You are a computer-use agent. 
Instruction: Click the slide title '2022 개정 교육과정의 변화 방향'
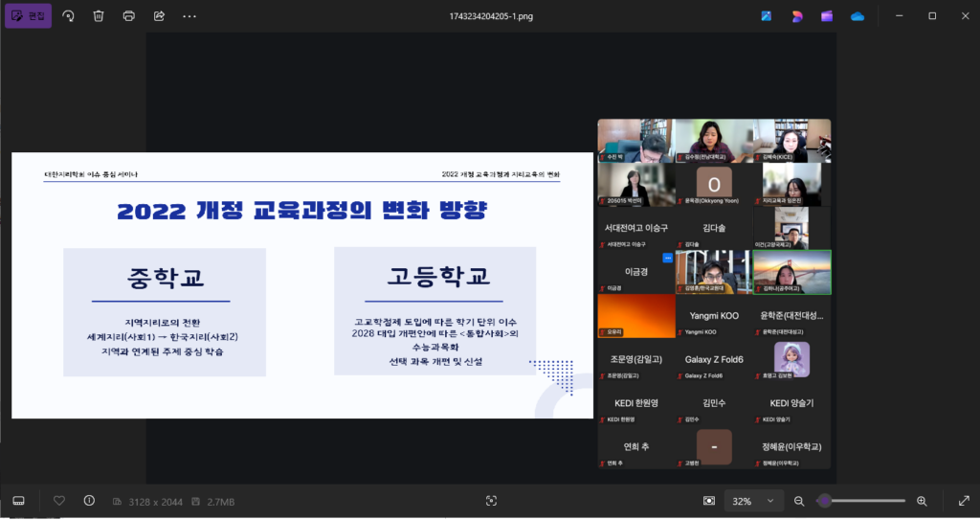point(301,211)
